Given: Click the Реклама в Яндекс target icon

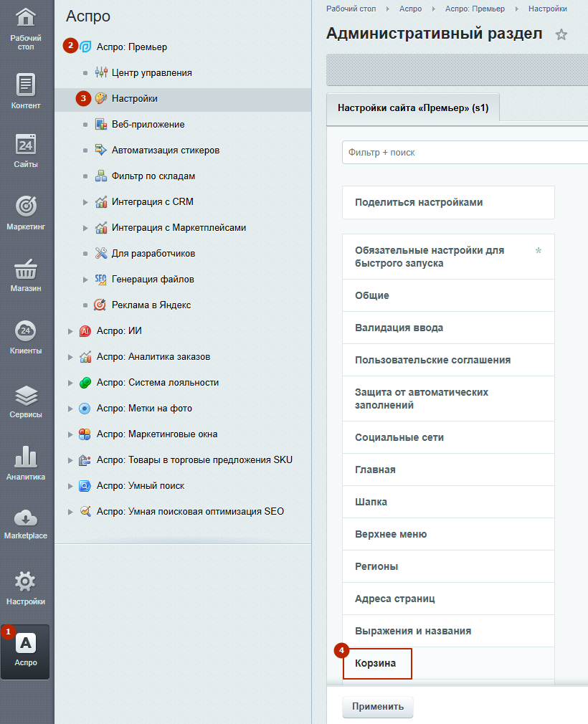Looking at the screenshot, I should [x=100, y=305].
